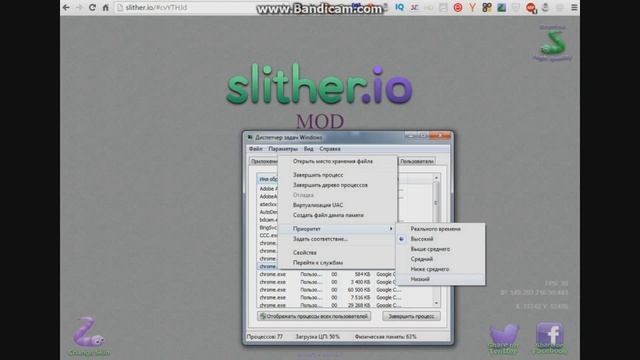The image size is (640, 360).
Task: Open the Chrome hamburger menu
Action: [574, 7]
